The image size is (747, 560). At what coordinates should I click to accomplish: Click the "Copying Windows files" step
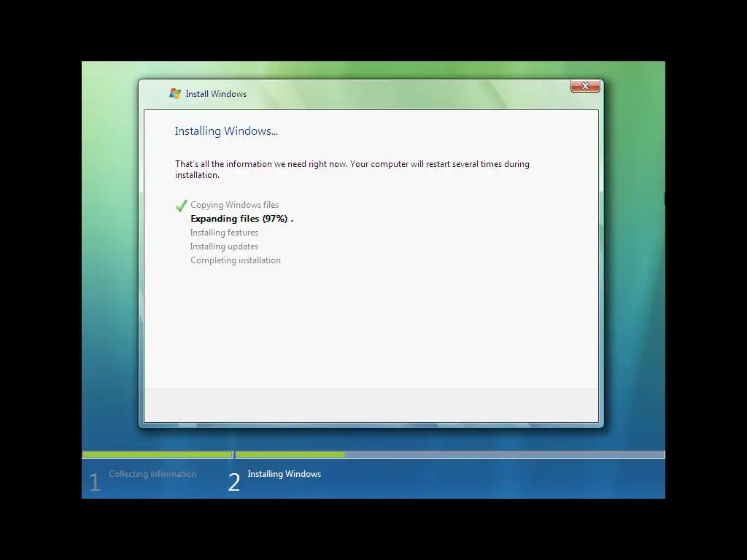pos(234,205)
